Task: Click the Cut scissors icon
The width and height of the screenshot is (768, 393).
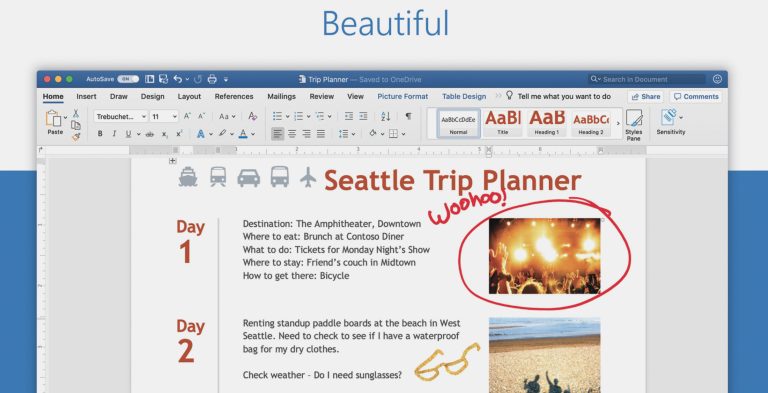Action: point(76,113)
